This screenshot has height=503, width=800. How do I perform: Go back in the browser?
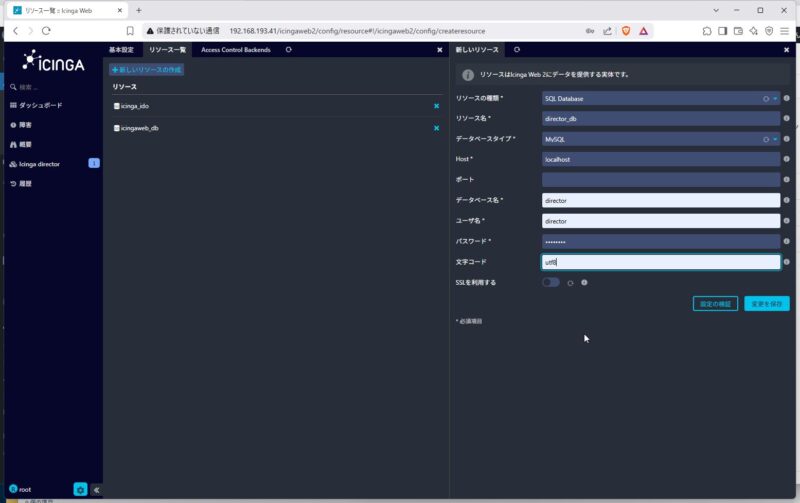click(x=16, y=31)
